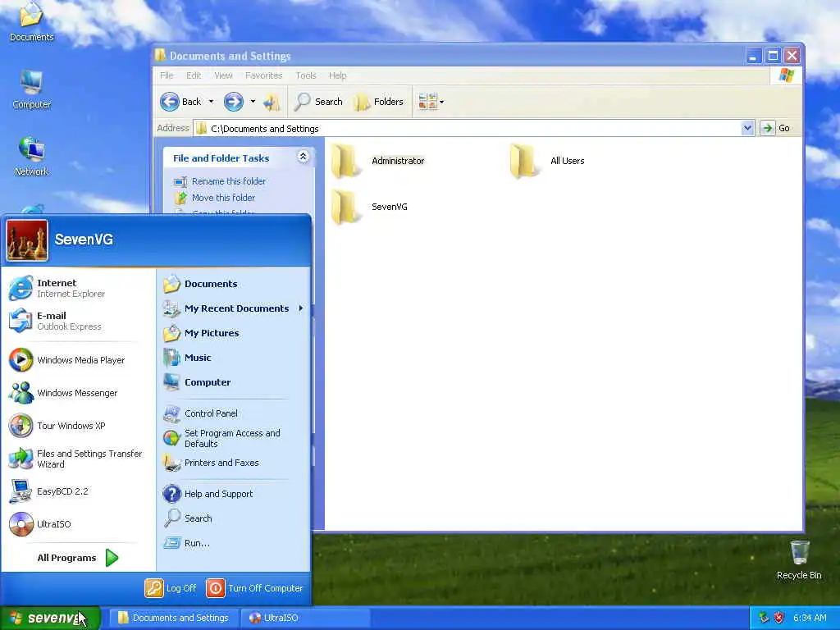
Task: Switch to Documents and Settings taskbar button
Action: (174, 618)
